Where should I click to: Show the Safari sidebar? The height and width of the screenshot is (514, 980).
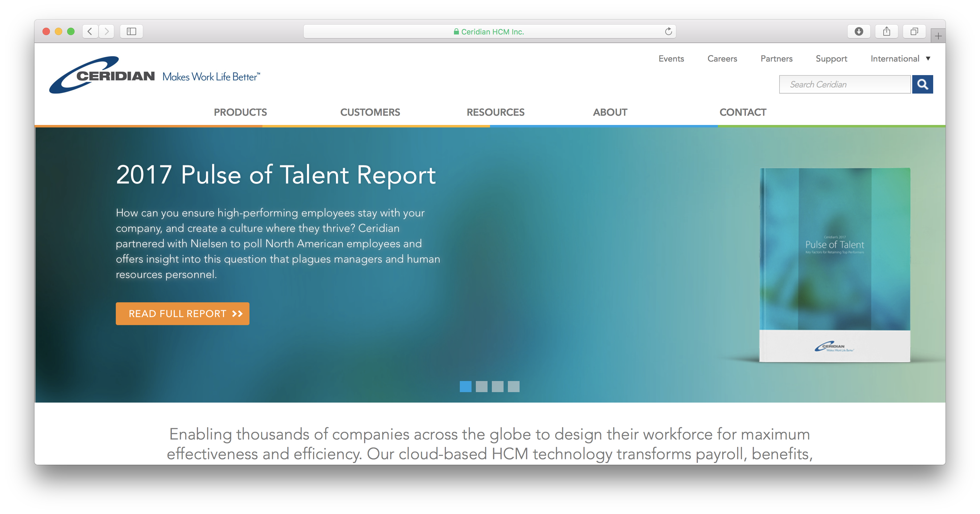click(131, 31)
